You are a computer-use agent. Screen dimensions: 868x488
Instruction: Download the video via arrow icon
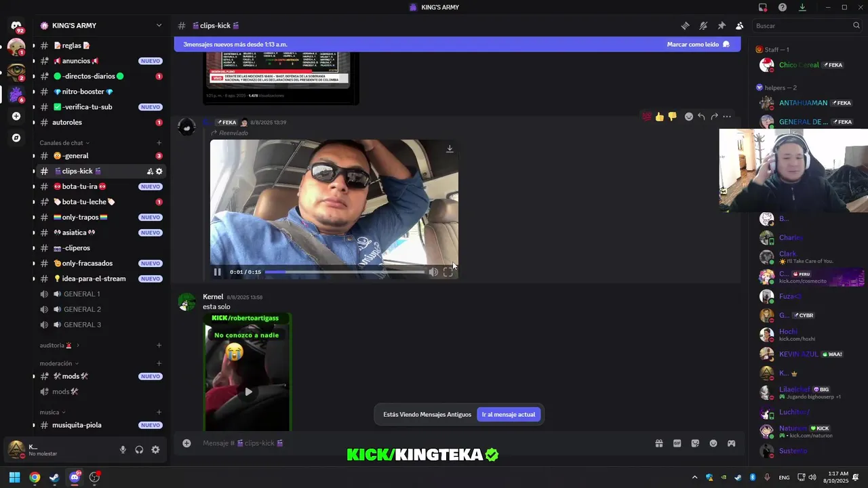450,148
